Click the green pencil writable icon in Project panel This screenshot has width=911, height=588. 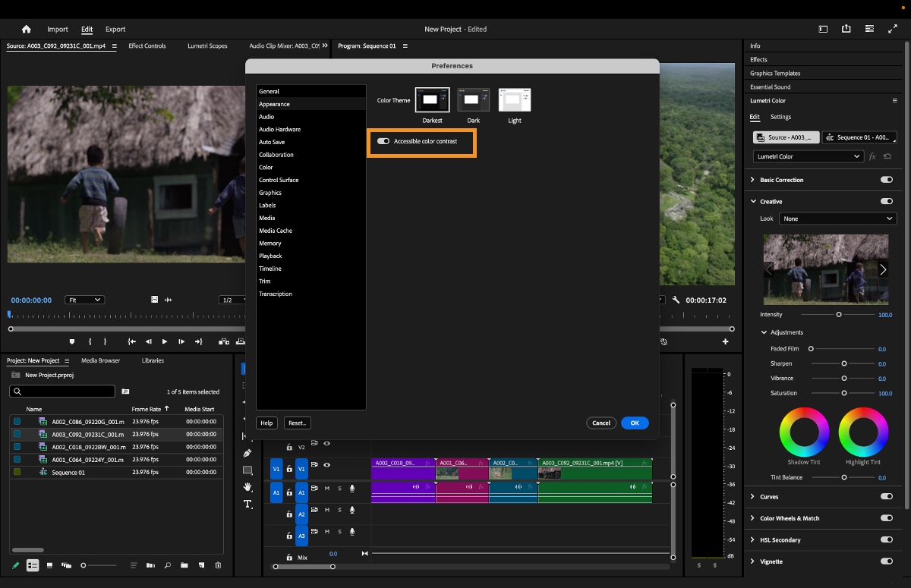[16, 565]
